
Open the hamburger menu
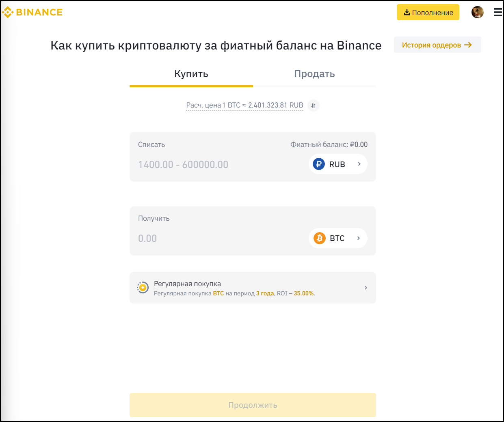(x=498, y=13)
